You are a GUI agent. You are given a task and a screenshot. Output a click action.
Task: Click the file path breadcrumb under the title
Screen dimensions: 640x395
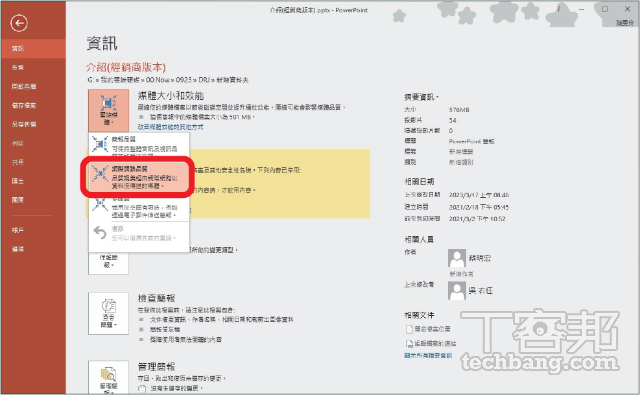168,80
